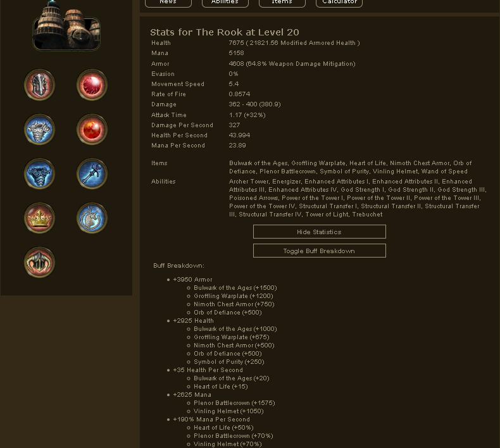The image size is (500, 448).
Task: Click the Wand of Speed icon
Action: point(92,174)
